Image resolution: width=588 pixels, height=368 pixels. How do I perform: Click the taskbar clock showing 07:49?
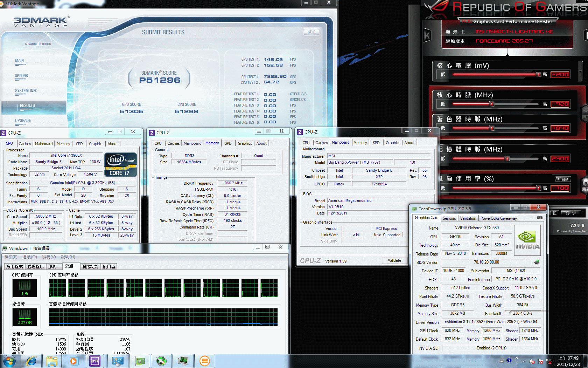click(568, 361)
